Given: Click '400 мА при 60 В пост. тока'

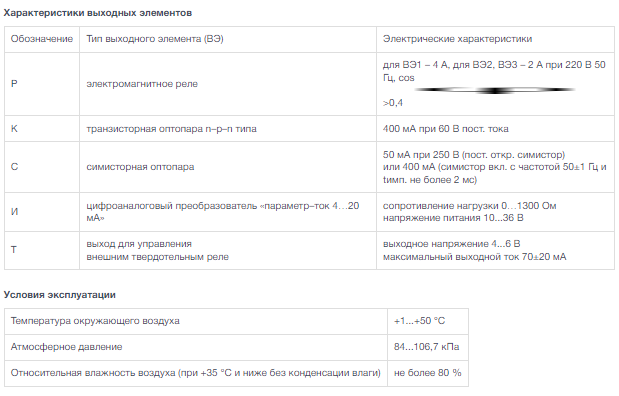Looking at the screenshot, I should (445, 129).
